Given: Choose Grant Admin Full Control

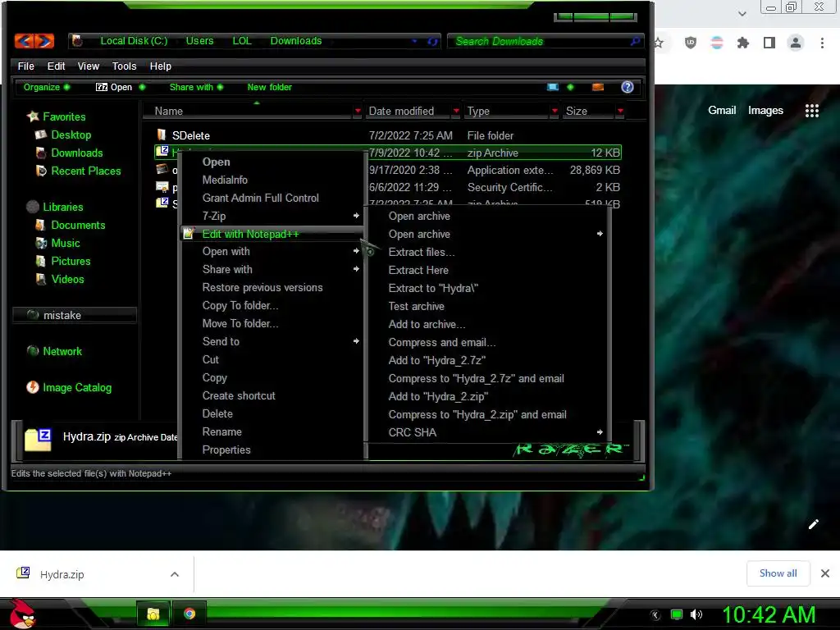Looking at the screenshot, I should click(x=272, y=199).
